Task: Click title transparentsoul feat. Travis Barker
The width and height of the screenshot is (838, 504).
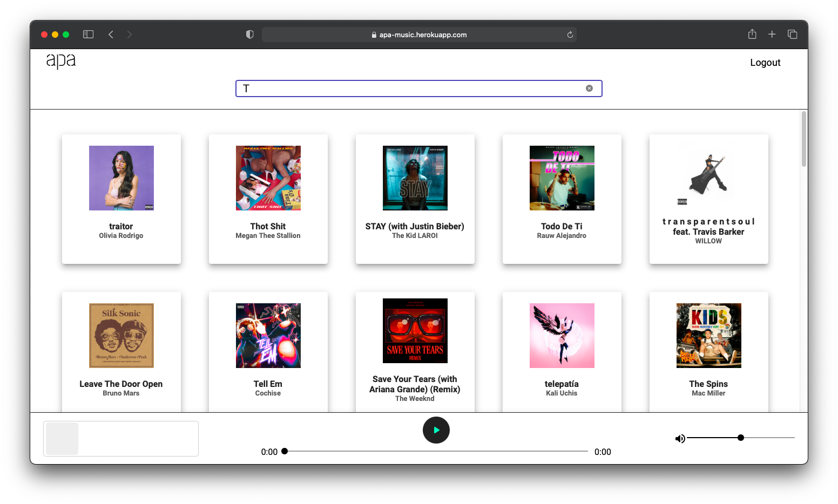Action: [708, 227]
